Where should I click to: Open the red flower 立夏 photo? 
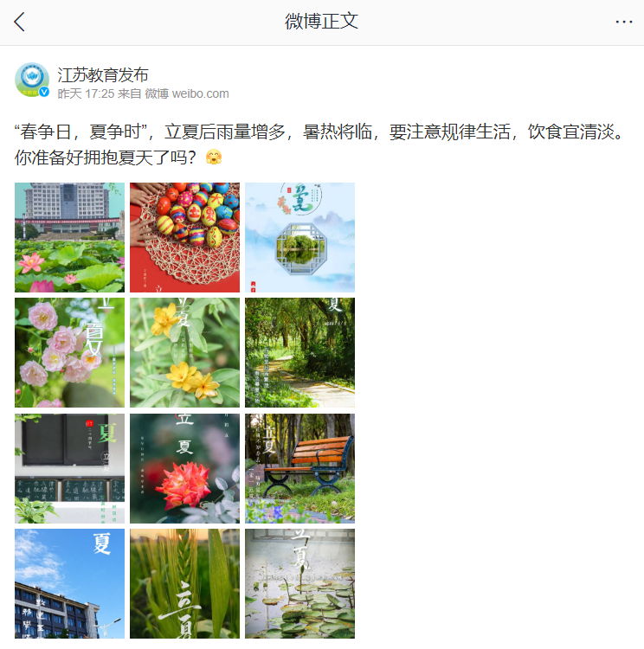click(x=184, y=468)
